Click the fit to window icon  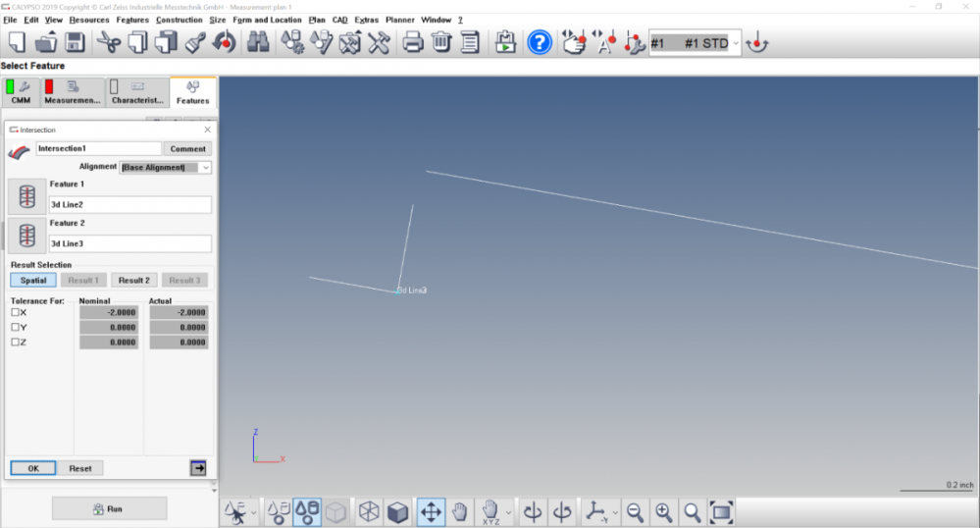[721, 512]
